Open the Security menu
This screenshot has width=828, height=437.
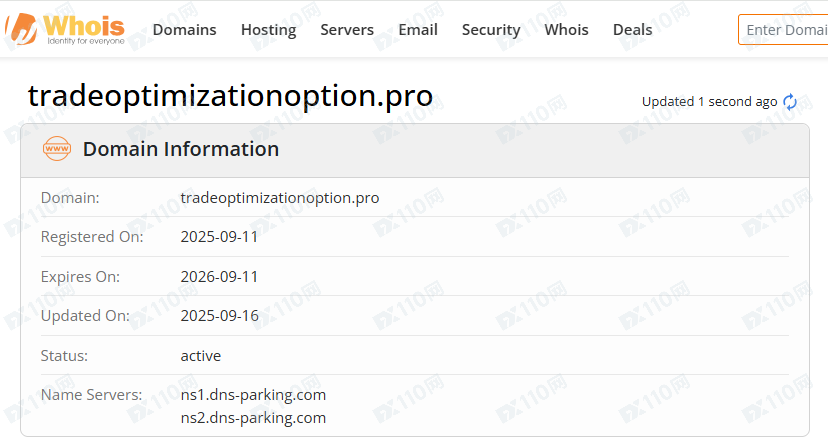[490, 30]
